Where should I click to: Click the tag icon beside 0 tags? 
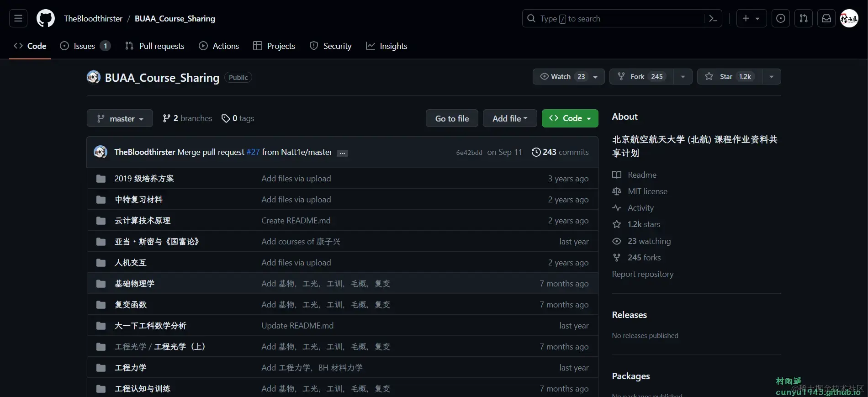tap(226, 118)
